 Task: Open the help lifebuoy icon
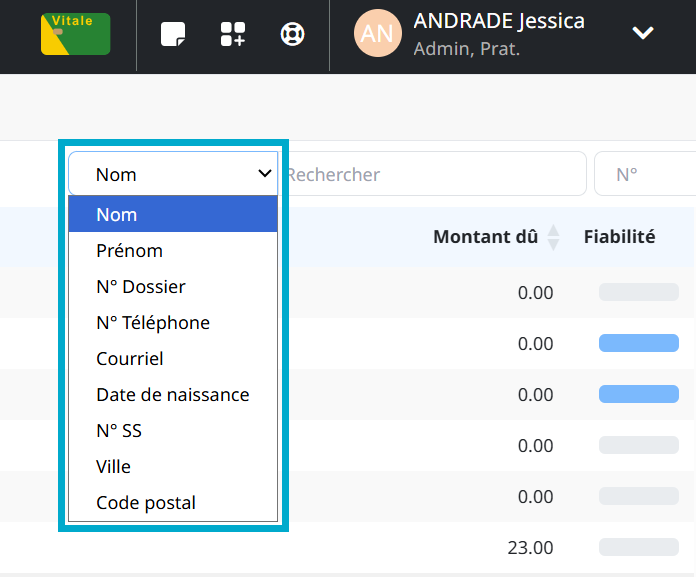[292, 35]
